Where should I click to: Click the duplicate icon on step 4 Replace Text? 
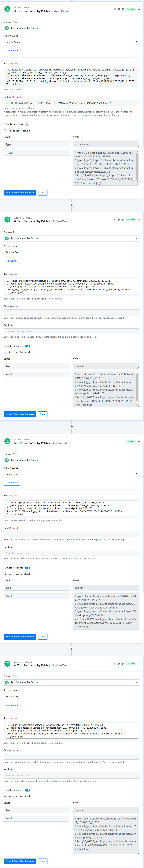(119, 220)
